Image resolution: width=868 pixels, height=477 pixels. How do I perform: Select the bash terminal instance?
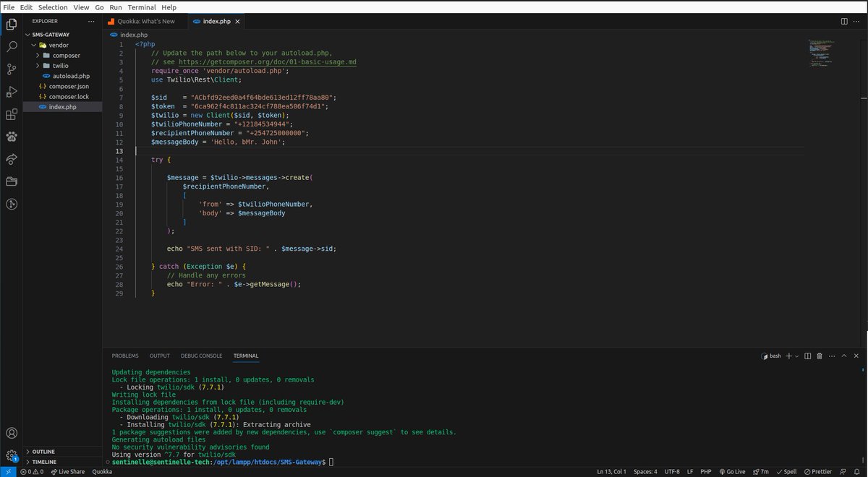770,356
